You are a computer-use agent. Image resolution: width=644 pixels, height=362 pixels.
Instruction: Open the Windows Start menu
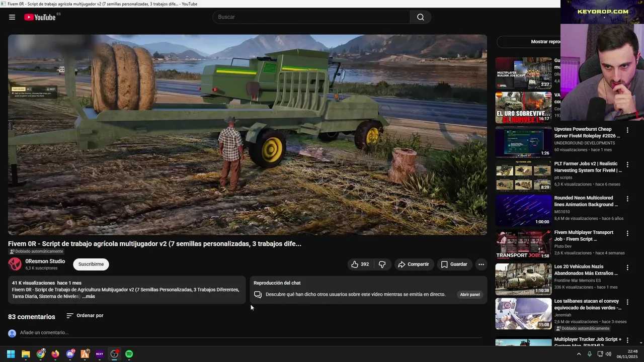coord(11,354)
